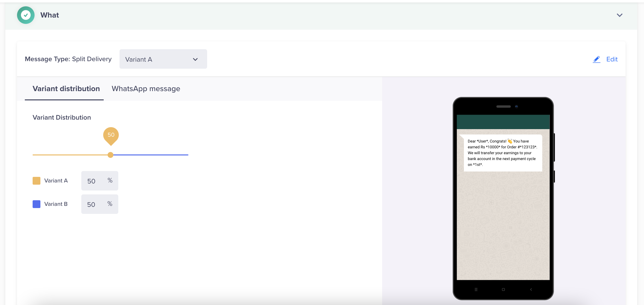This screenshot has height=305, width=644.
Task: Click the edit pencil icon
Action: tap(597, 59)
